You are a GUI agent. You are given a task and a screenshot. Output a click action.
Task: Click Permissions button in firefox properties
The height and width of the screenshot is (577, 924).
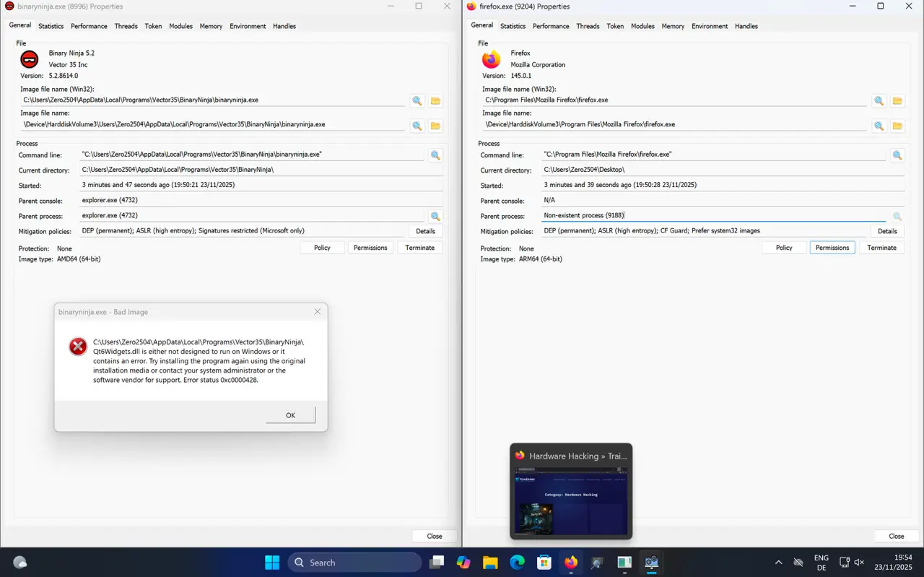[832, 248]
